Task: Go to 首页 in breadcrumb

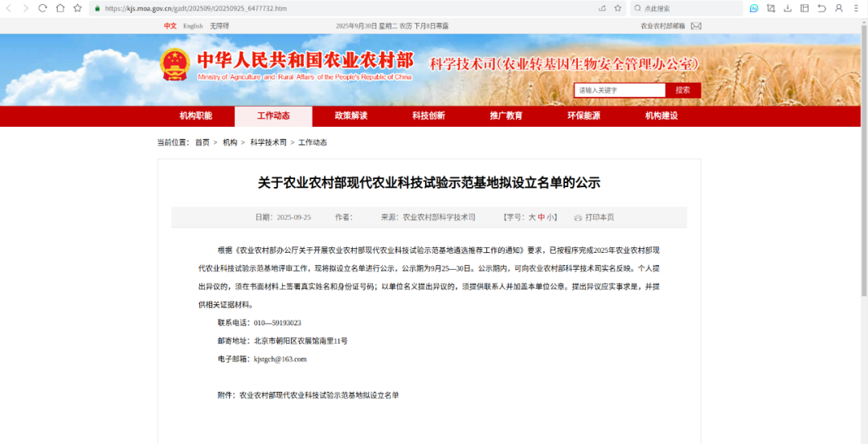Action: pyautogui.click(x=202, y=143)
